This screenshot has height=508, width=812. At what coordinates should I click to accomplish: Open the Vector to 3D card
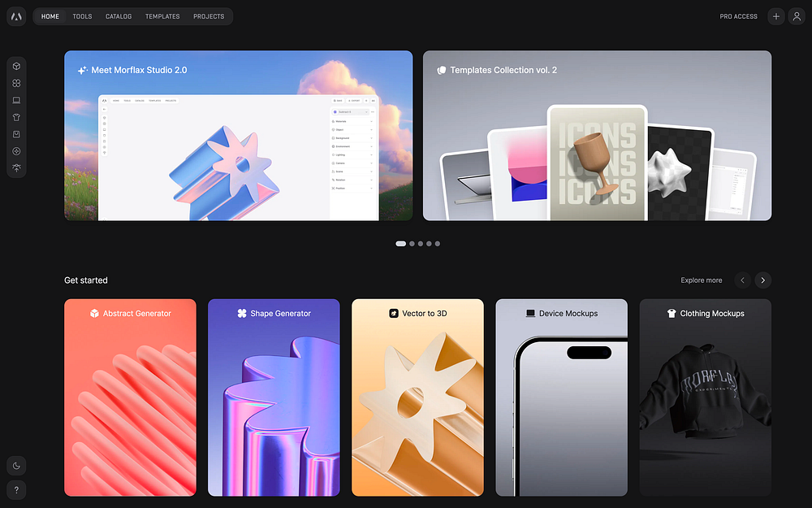[417, 397]
